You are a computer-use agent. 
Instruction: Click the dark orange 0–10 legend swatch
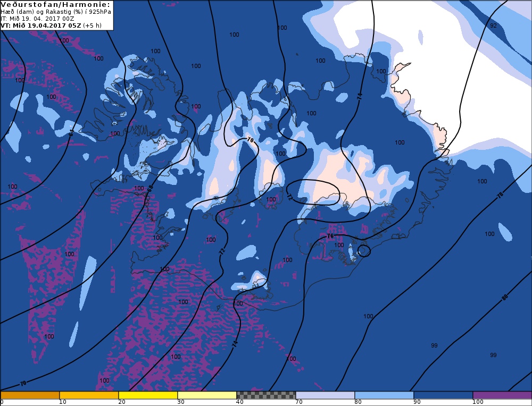[x=30, y=395]
